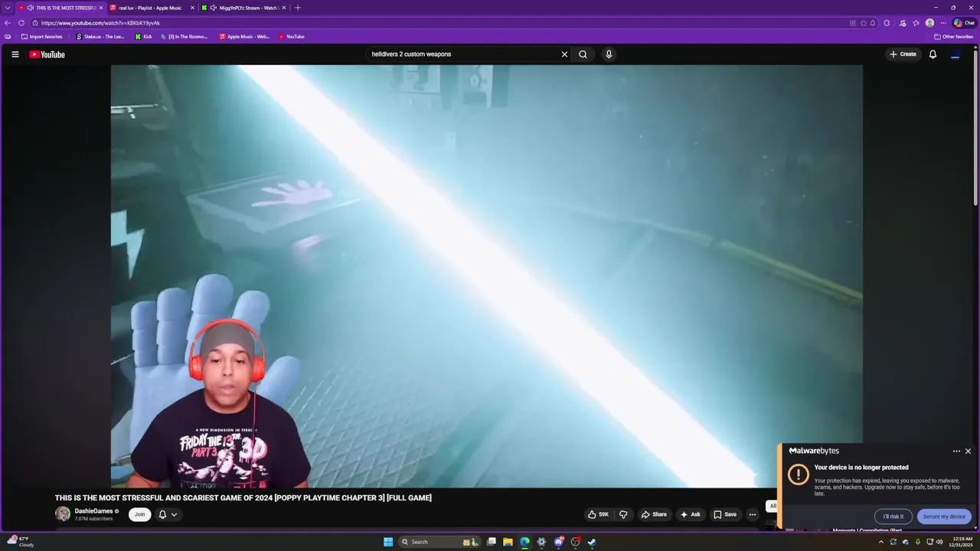This screenshot has width=980, height=551.
Task: Add page to favorites star in address bar
Action: point(864,23)
